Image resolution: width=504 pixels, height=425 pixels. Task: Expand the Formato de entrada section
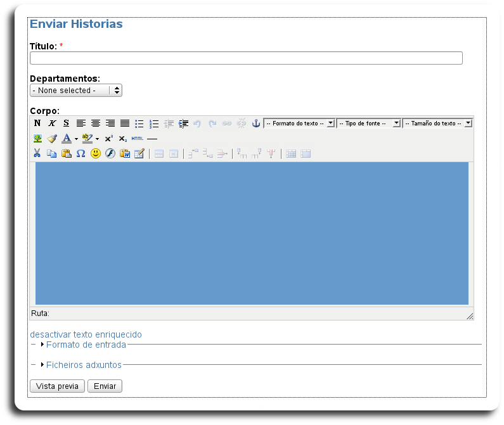[x=86, y=345]
